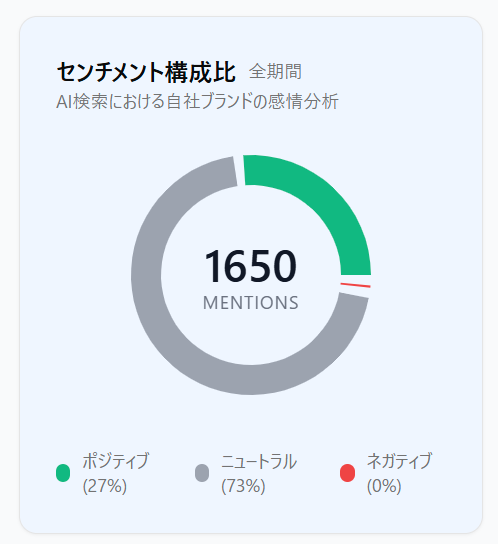Click the gap atop the donut ring
The width and height of the screenshot is (498, 544).
240,170
